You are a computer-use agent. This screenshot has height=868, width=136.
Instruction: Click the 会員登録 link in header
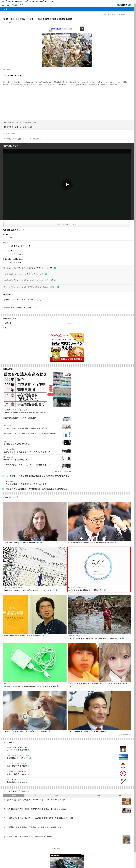coord(15,5)
